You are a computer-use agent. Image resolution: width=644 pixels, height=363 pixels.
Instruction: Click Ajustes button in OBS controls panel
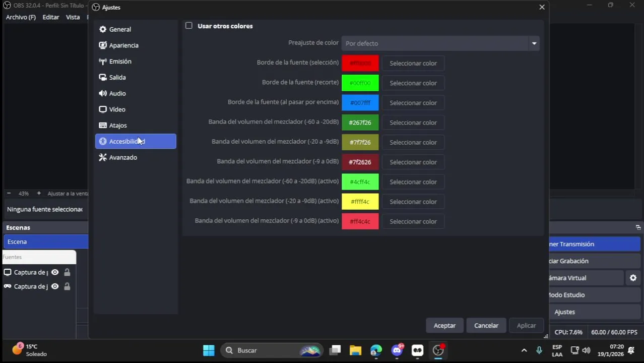point(594,312)
